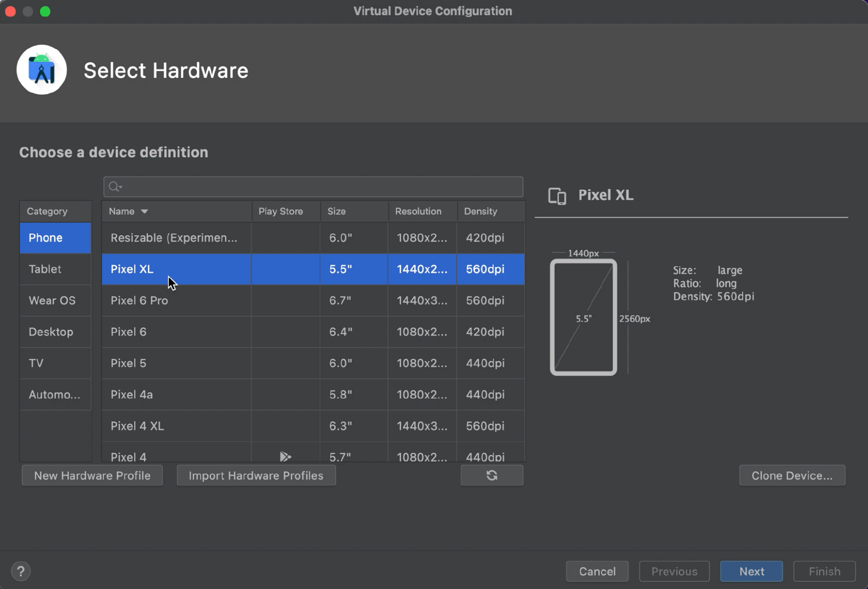Select the Desktop category

[x=55, y=332]
